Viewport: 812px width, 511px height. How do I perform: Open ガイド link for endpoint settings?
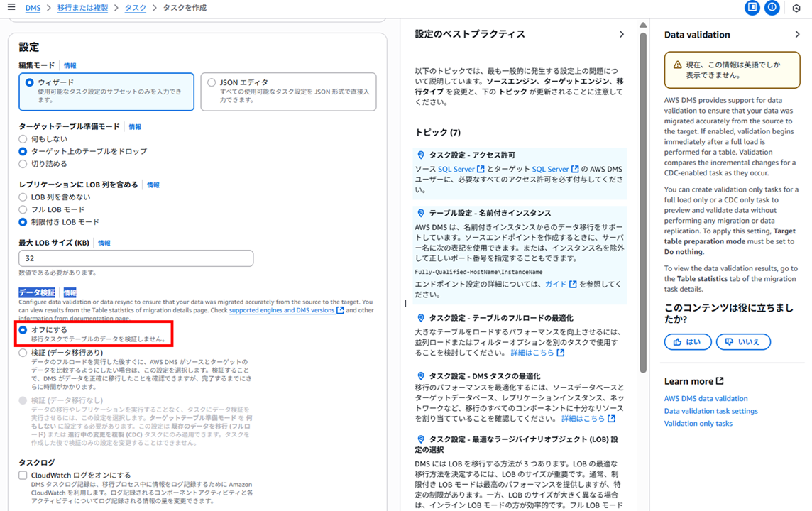pos(556,284)
